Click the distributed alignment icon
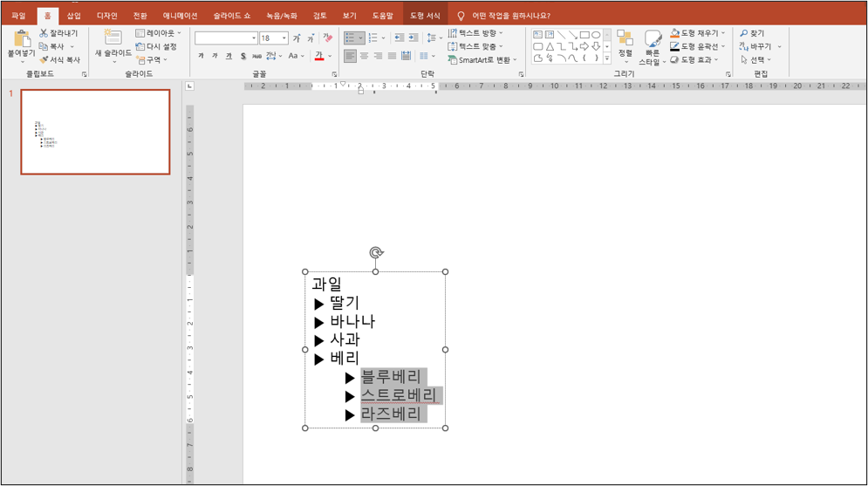The width and height of the screenshot is (868, 486). tap(407, 56)
